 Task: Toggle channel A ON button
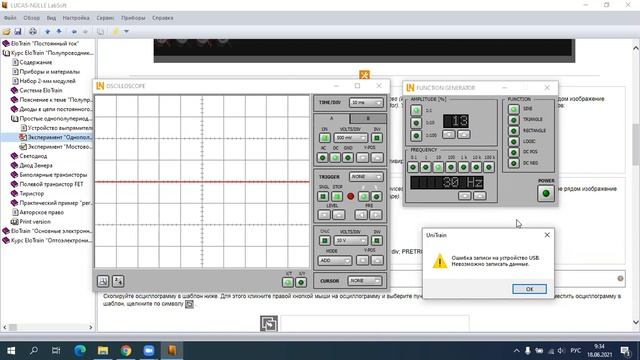325,138
